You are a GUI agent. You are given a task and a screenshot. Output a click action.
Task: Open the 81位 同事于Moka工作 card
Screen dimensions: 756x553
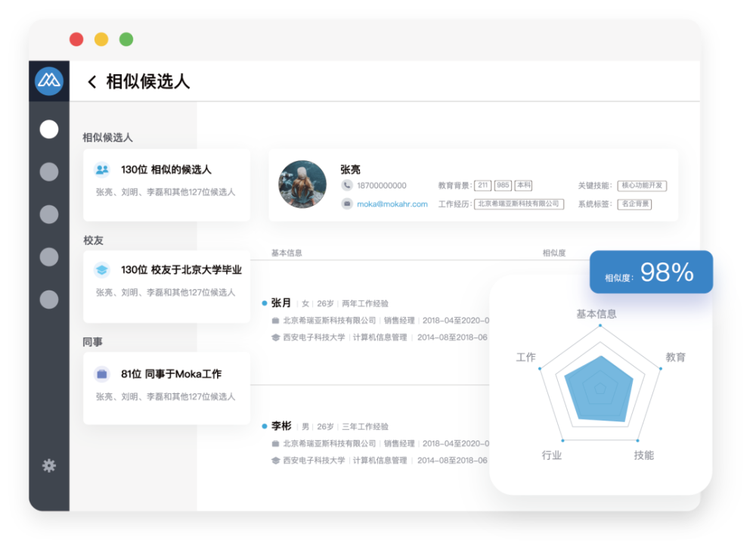click(x=167, y=388)
